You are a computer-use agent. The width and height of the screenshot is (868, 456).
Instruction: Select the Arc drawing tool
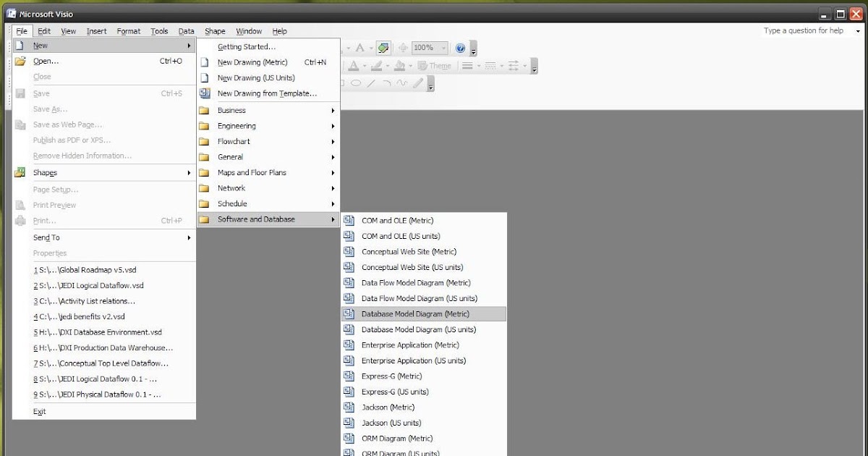pos(387,83)
